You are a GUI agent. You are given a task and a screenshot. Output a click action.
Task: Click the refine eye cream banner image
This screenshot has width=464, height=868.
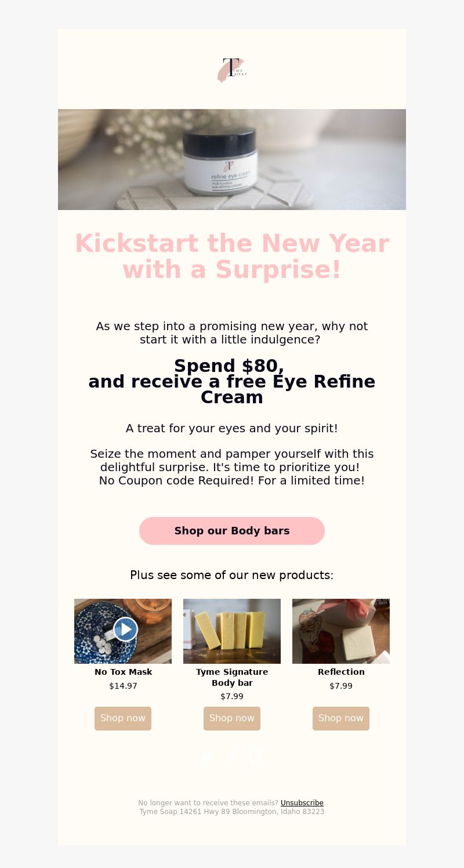coord(232,160)
